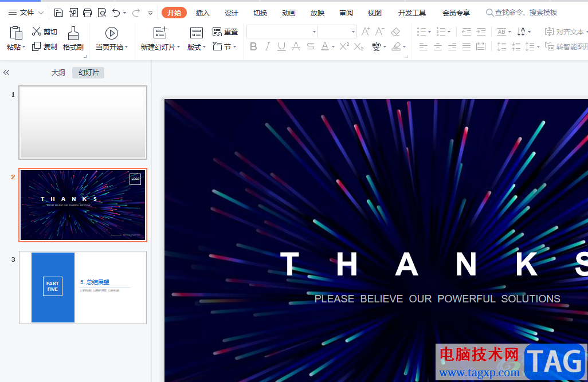
Task: Center align text
Action: (x=438, y=47)
